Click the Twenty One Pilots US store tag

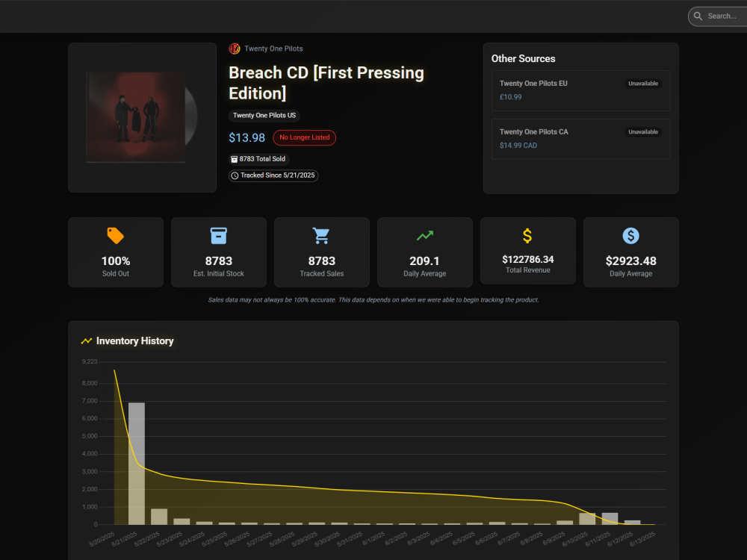tap(264, 116)
